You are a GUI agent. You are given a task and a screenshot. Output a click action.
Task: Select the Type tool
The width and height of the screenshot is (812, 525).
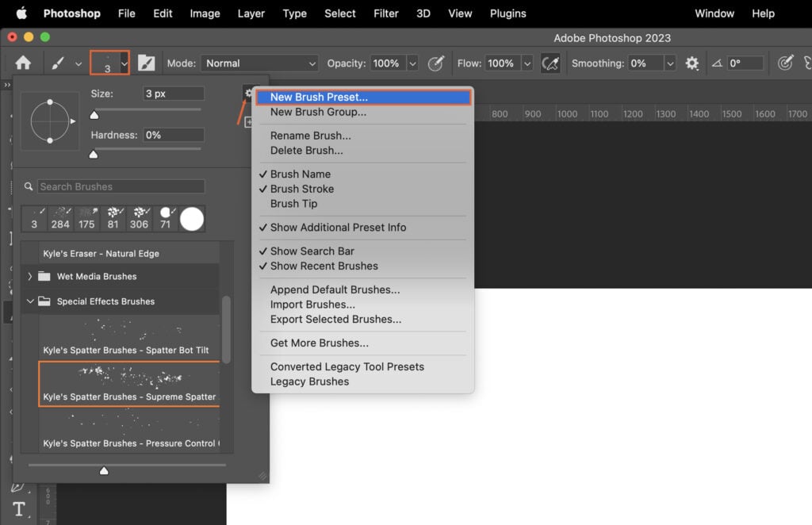(x=19, y=508)
